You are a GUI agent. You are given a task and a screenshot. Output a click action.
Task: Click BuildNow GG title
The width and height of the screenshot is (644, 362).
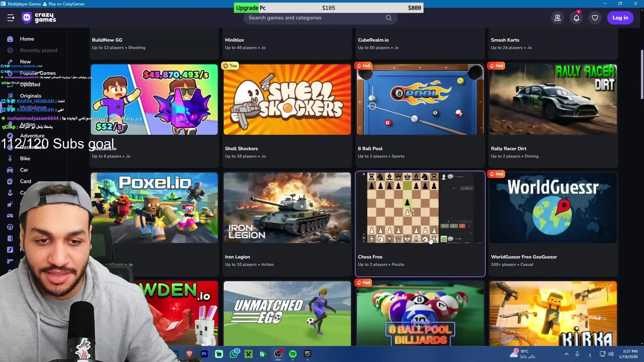[x=107, y=40]
